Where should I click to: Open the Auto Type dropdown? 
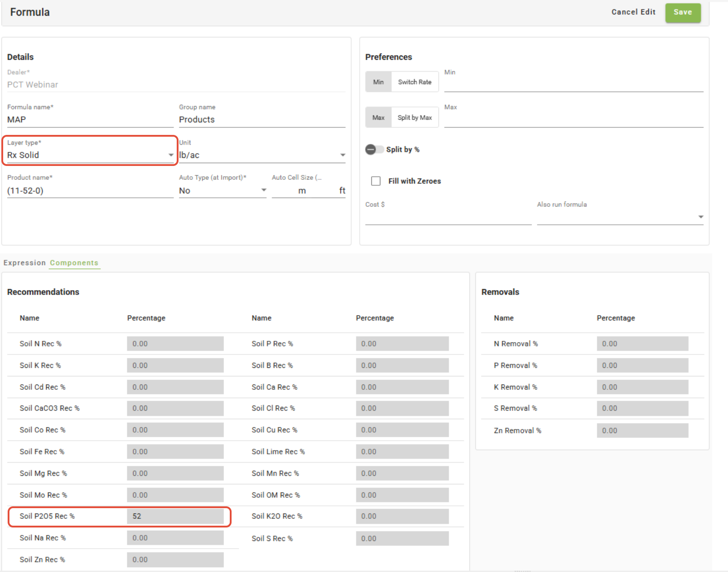pyautogui.click(x=222, y=191)
